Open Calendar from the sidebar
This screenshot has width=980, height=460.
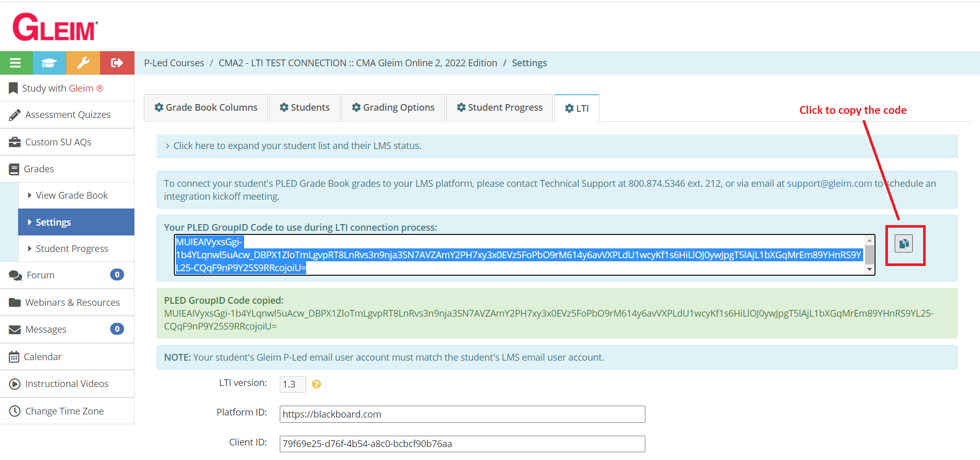pyautogui.click(x=67, y=357)
